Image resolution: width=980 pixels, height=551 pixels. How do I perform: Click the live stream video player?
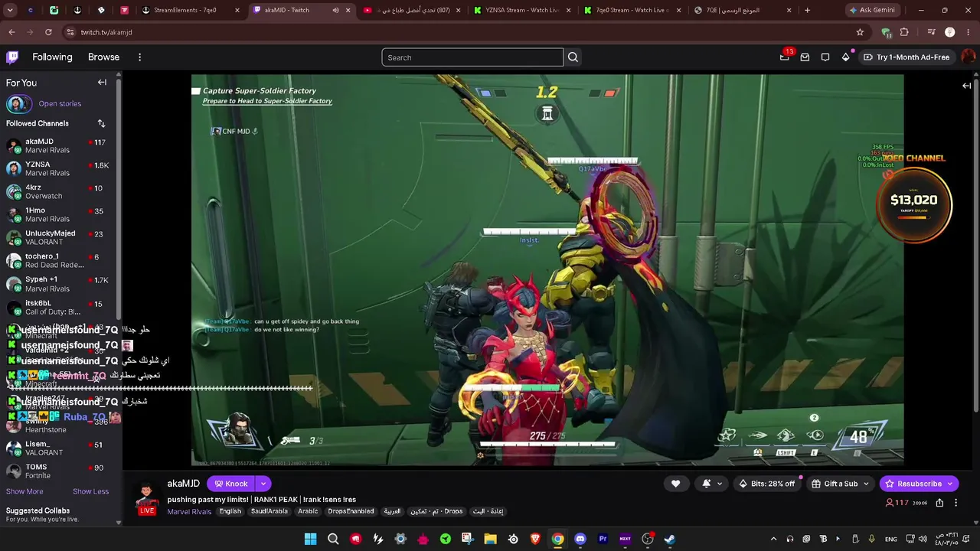547,270
